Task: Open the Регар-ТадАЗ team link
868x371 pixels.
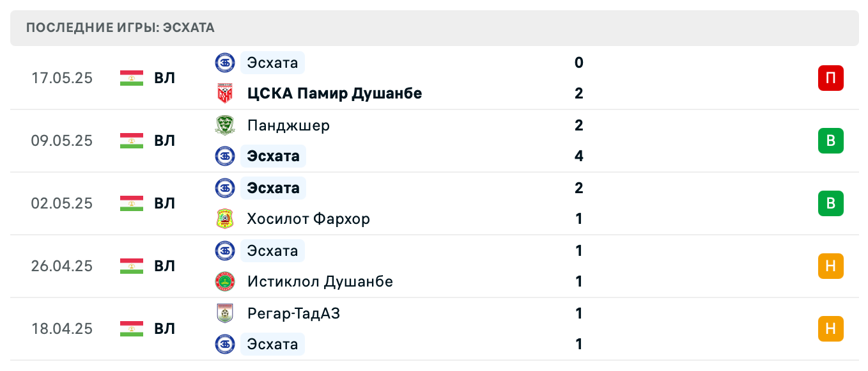Action: pyautogui.click(x=293, y=313)
